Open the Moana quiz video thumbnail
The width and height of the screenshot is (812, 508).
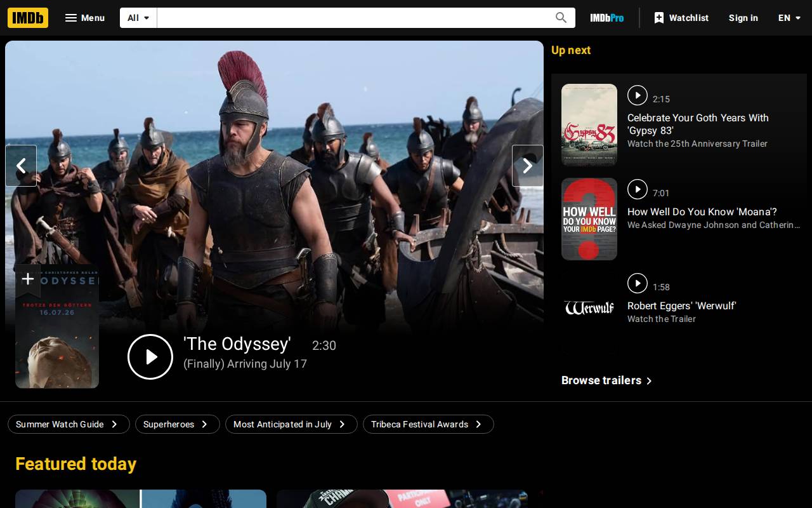[589, 219]
